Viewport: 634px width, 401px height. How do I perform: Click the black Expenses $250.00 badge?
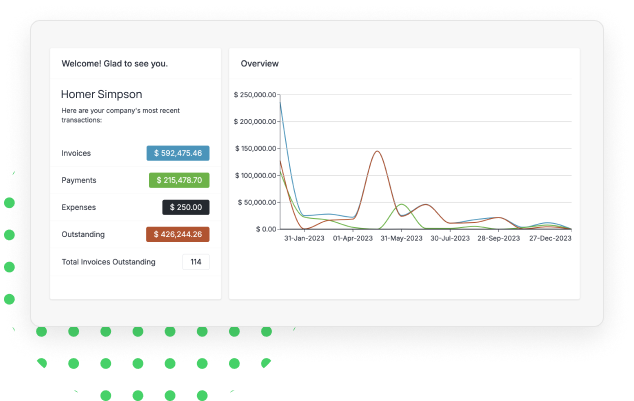click(x=186, y=207)
